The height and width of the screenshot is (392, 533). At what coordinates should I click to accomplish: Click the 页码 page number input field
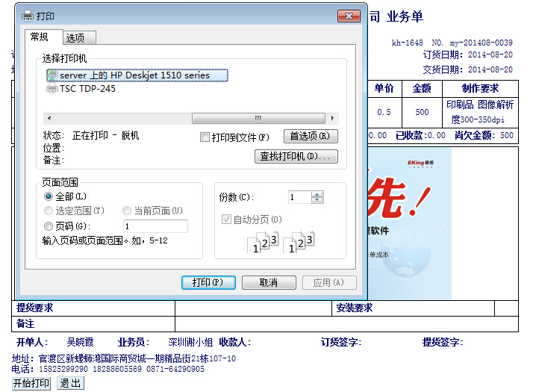(155, 226)
